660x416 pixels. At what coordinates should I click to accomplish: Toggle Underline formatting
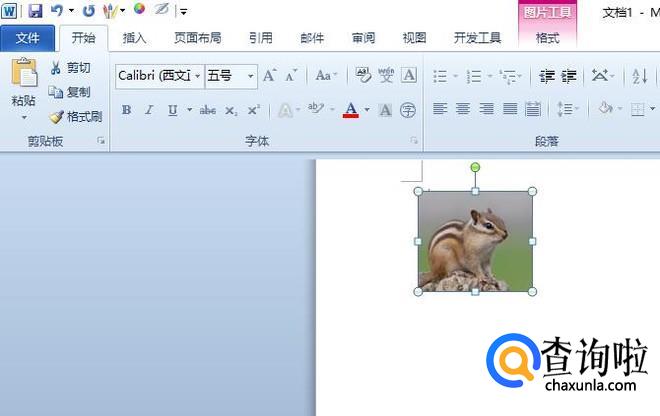172,110
